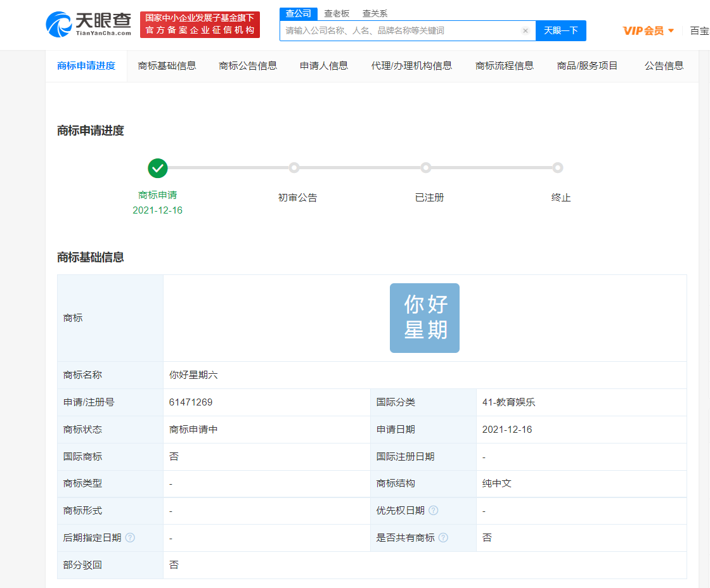Open the 商标公告信息 tab
710x588 pixels.
pos(248,66)
